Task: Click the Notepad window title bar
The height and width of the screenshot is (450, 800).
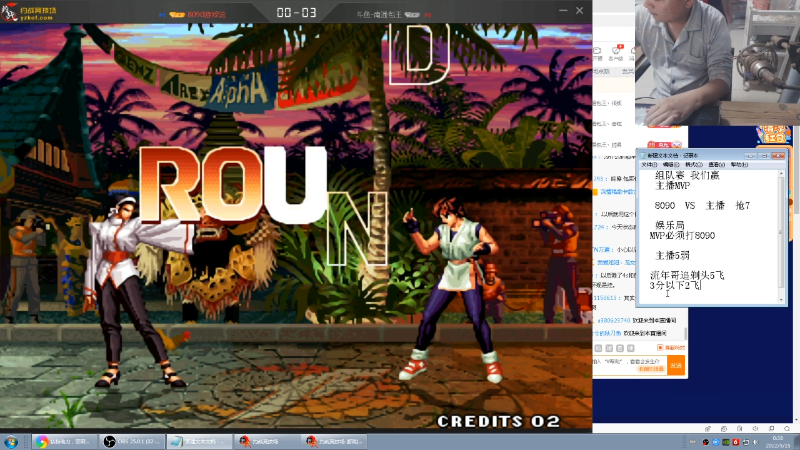Action: (710, 155)
